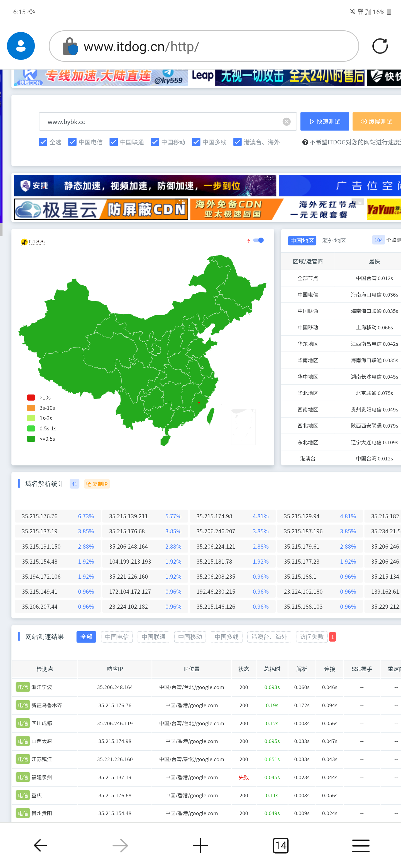The width and height of the screenshot is (401, 868).
Task: Open the 安捷 静态加速 ad banner
Action: click(145, 185)
